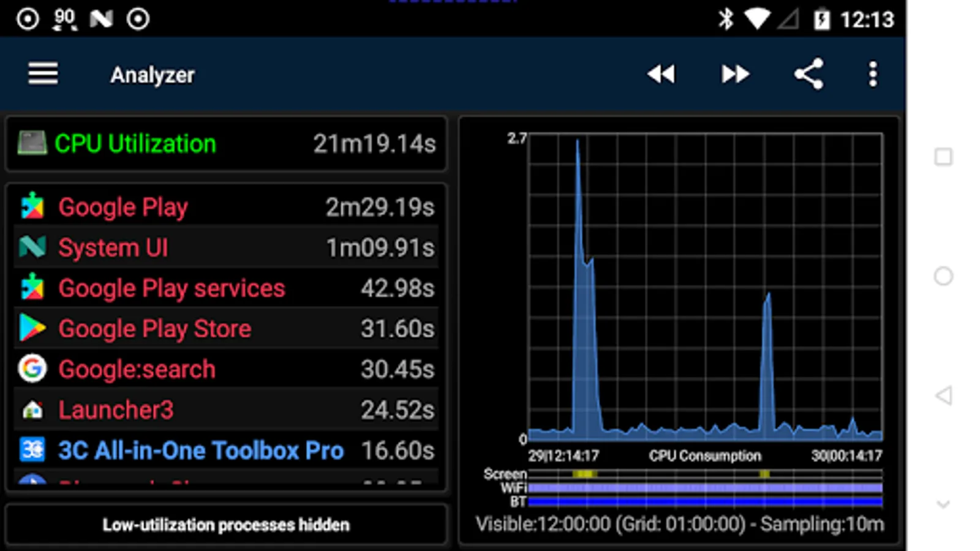
Task: Click the 30.45s usage value
Action: point(398,369)
